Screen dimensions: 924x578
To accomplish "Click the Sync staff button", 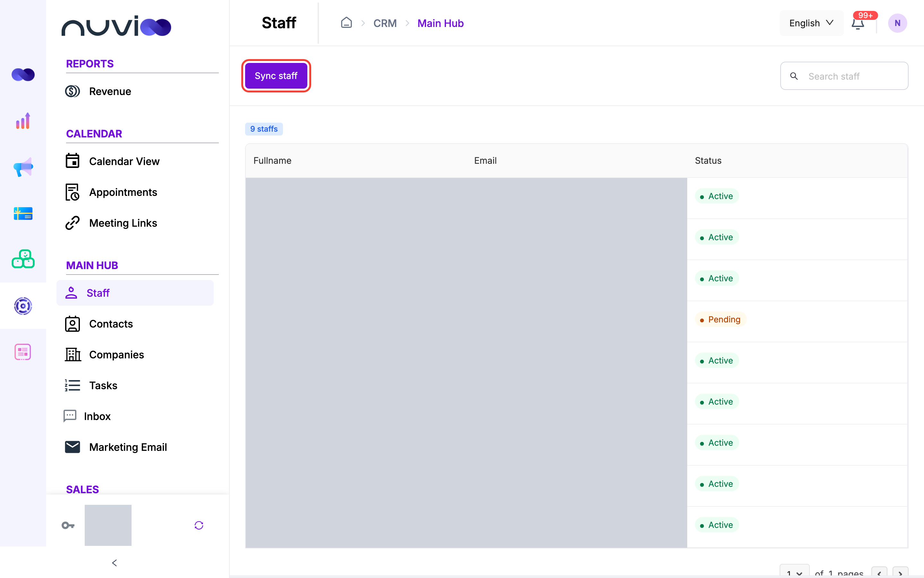I will [x=276, y=76].
